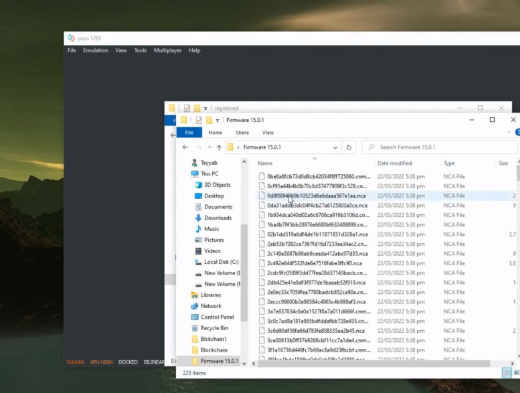Sort files by Type column header
This screenshot has height=393, width=520.
(x=449, y=163)
